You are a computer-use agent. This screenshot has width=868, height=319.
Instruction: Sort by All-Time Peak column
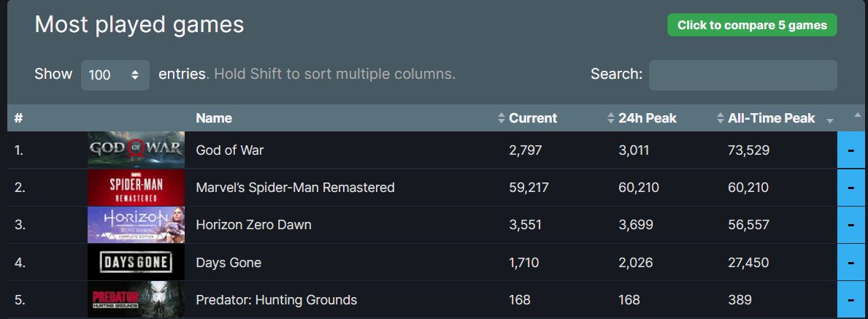pyautogui.click(x=771, y=118)
